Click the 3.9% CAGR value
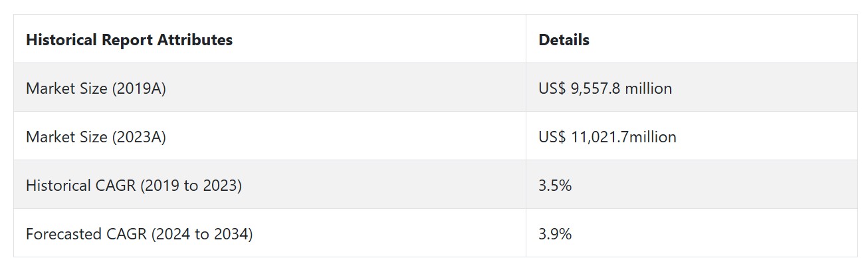 pyautogui.click(x=555, y=234)
